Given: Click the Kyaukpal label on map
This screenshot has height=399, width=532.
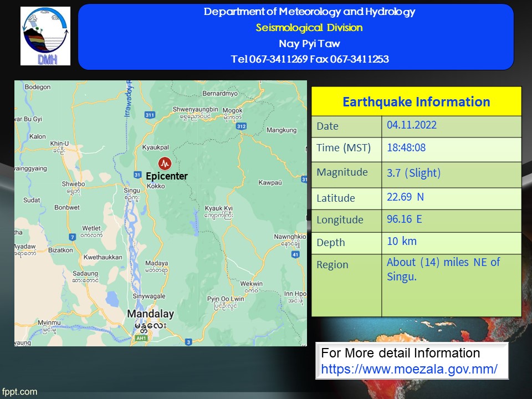Looking at the screenshot, I should click(x=155, y=147).
